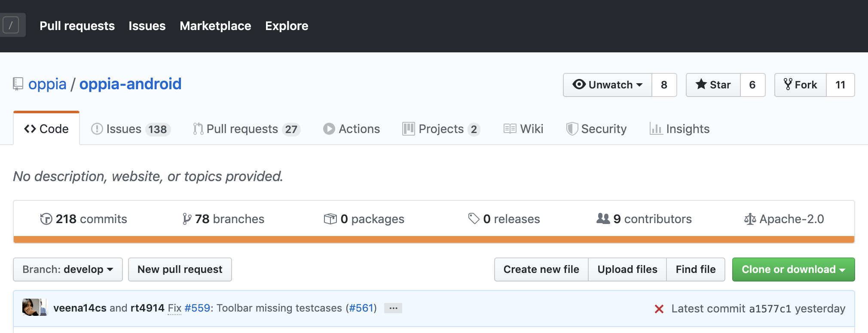Select the Code tab

[x=46, y=129]
